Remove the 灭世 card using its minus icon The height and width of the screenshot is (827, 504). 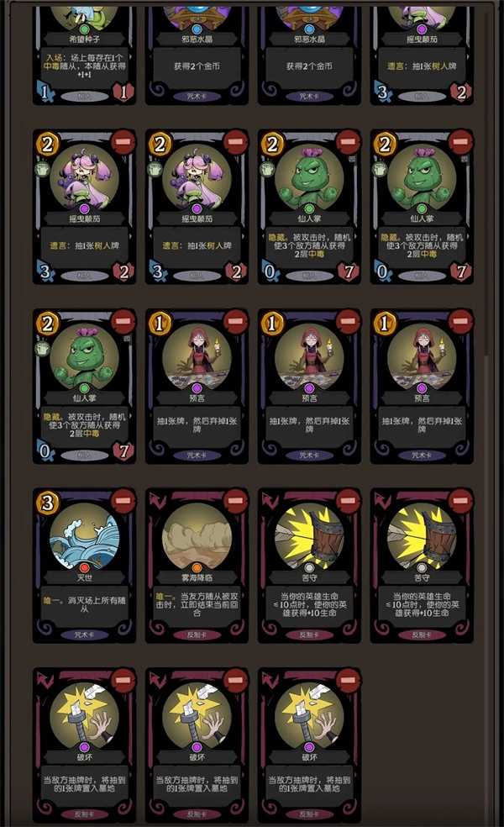tap(123, 501)
